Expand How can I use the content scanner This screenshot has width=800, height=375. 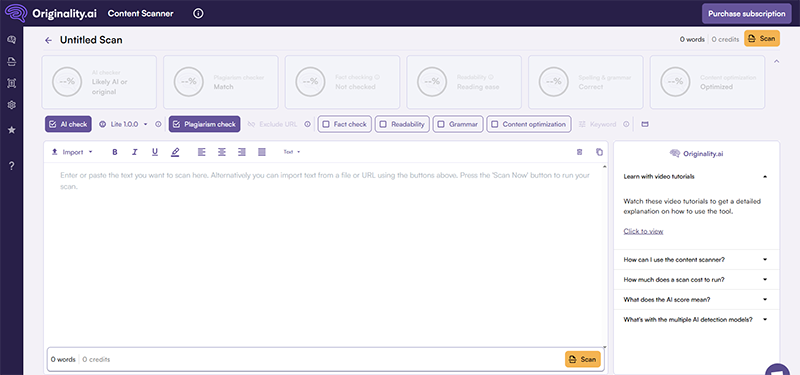pos(696,260)
